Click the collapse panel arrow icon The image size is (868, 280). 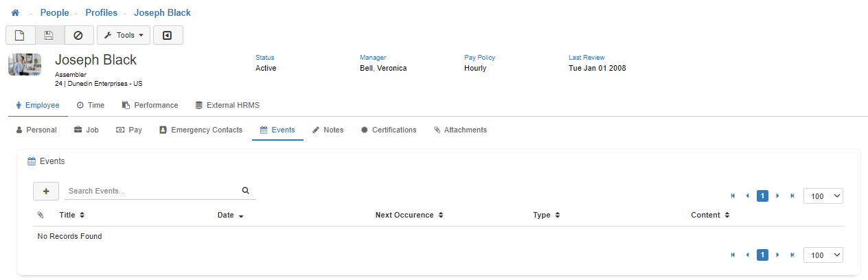tap(168, 35)
